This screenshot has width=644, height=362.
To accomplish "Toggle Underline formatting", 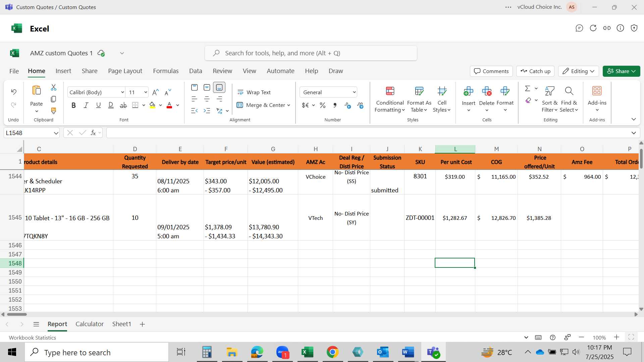I will (x=98, y=105).
